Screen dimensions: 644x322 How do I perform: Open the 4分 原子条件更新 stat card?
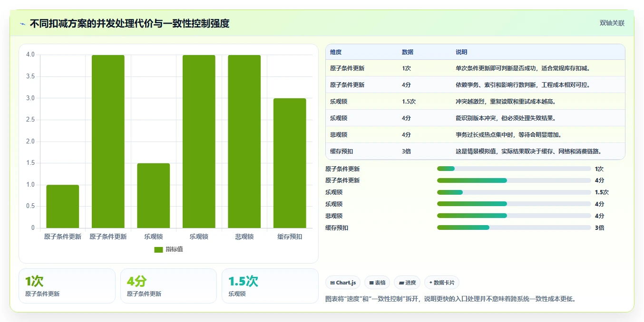168,286
